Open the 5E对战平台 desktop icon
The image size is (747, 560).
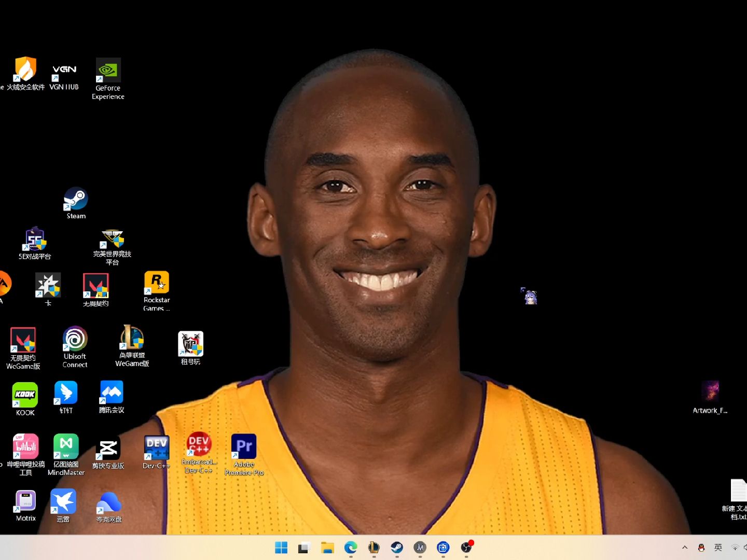click(35, 243)
